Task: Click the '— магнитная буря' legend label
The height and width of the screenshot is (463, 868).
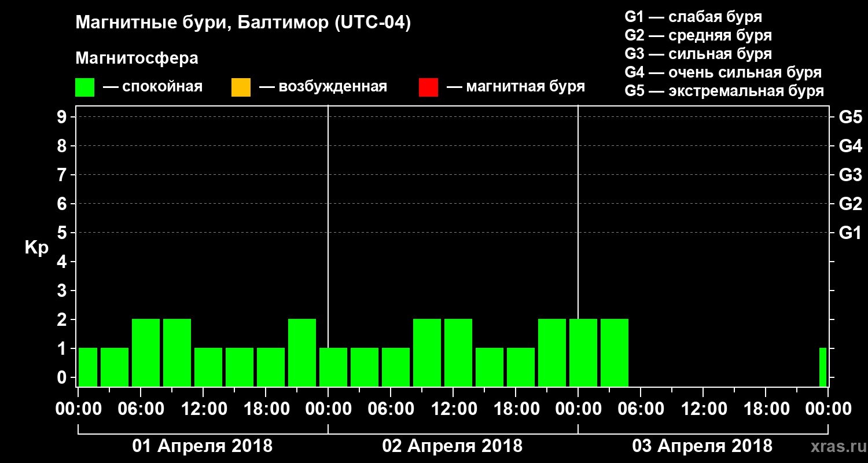Action: (x=516, y=87)
